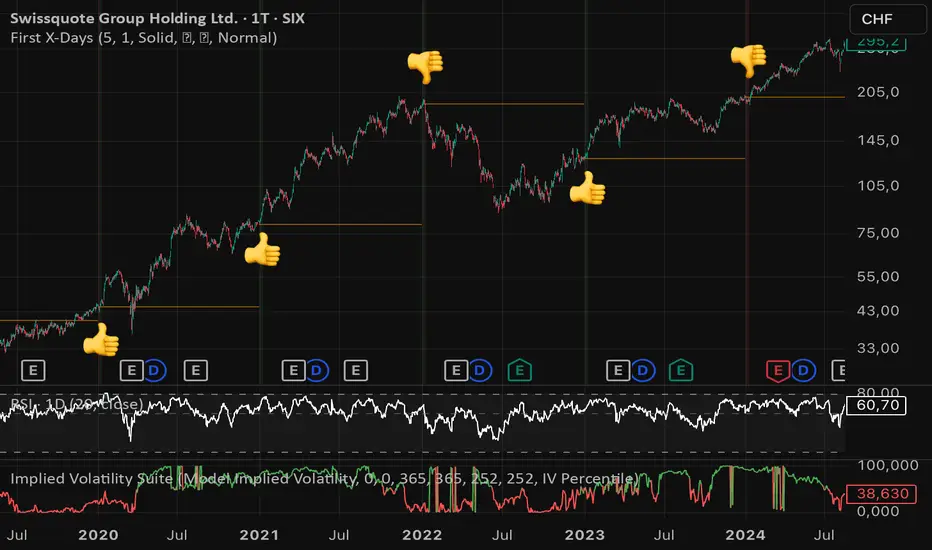Click the RSI value label 60,70
This screenshot has height=550, width=932.
pyautogui.click(x=876, y=406)
